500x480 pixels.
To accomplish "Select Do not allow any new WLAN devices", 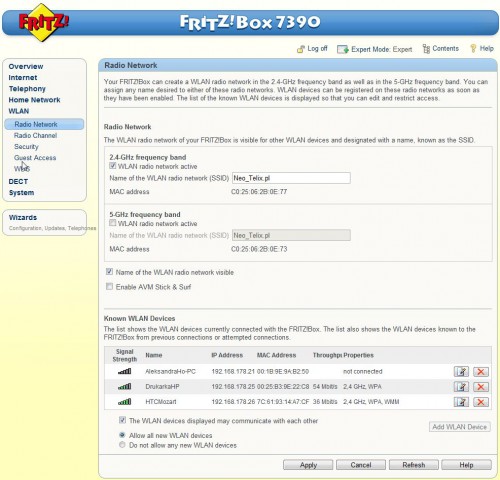I will 122,445.
